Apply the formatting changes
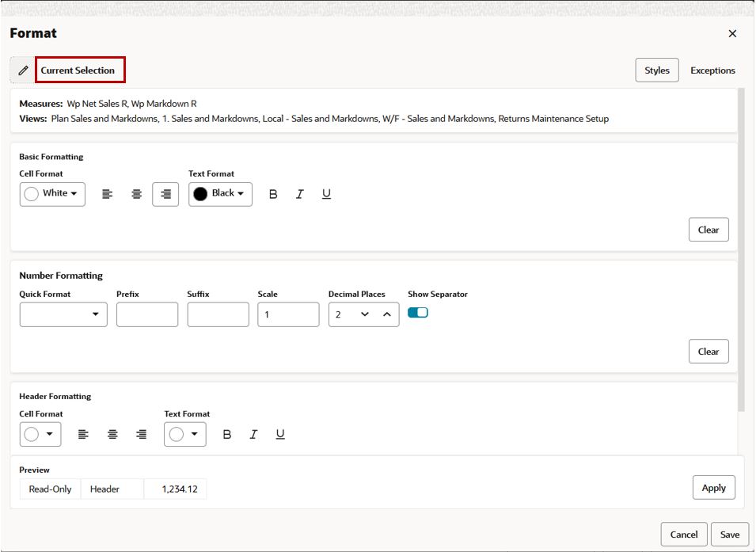756x552 pixels. pyautogui.click(x=713, y=487)
